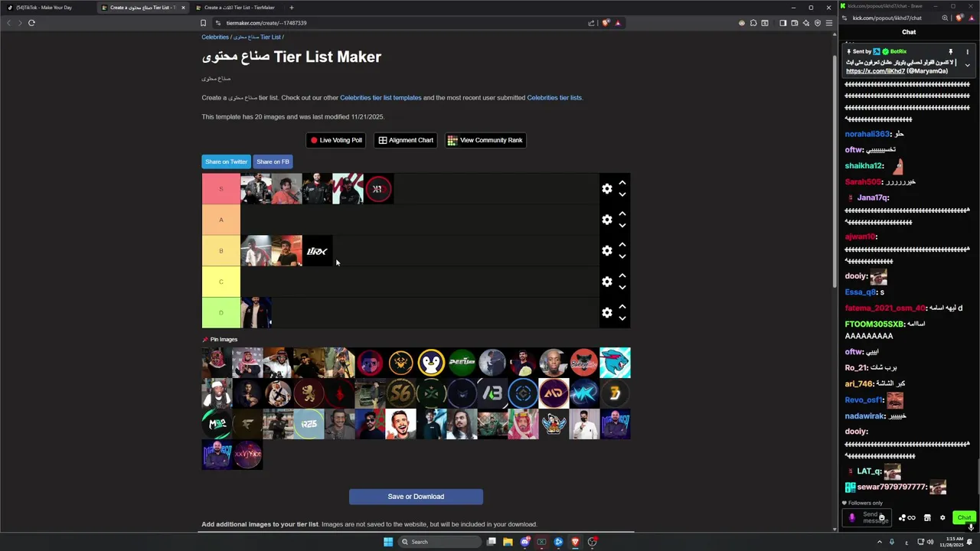Move D tier row down arrow

(622, 319)
